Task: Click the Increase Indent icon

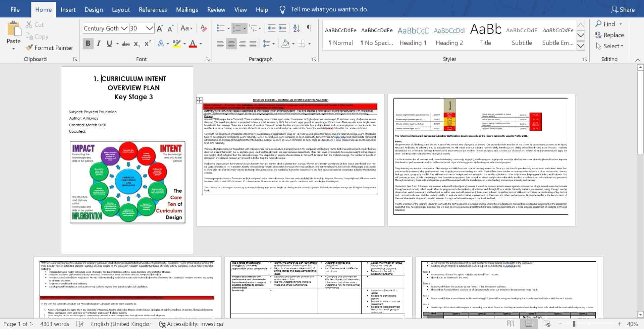Action: tap(282, 28)
